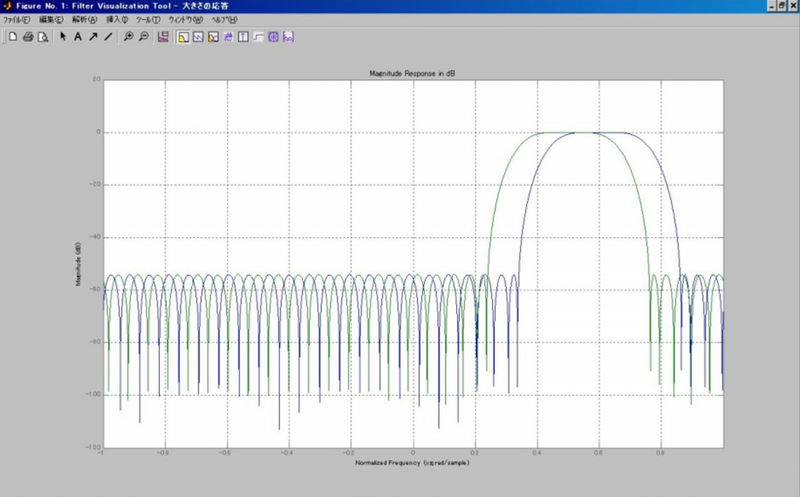Select the Insert Text 'A' tool
The width and height of the screenshot is (800, 497).
77,37
